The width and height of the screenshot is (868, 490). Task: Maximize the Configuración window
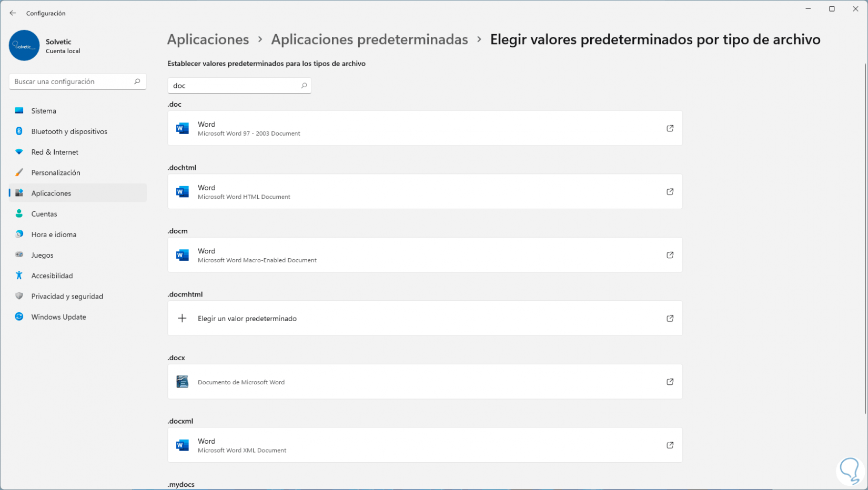click(832, 9)
